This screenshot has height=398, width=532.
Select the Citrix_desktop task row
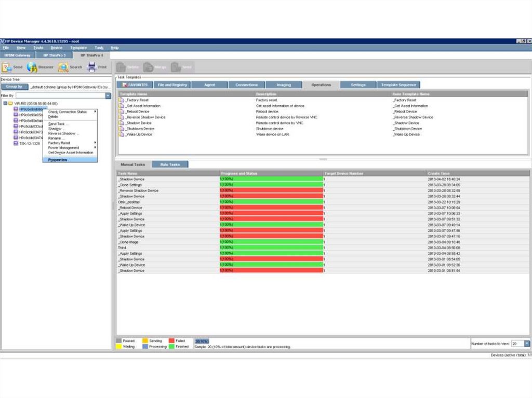point(323,202)
